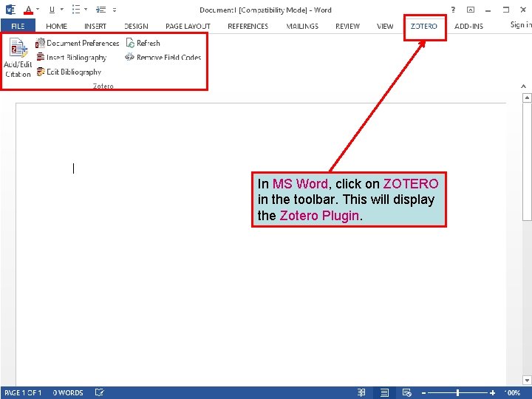Image resolution: width=532 pixels, height=399 pixels.
Task: Click the proofing status icon in status bar
Action: click(x=100, y=392)
